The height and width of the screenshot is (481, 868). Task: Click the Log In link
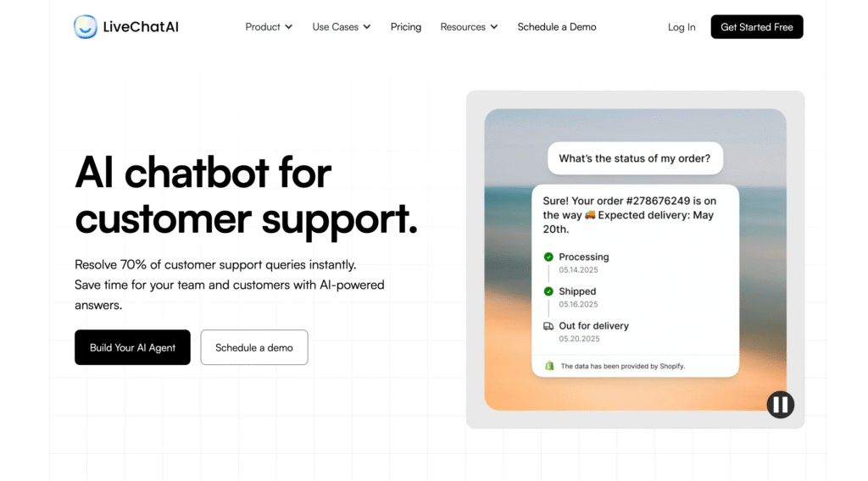(681, 27)
